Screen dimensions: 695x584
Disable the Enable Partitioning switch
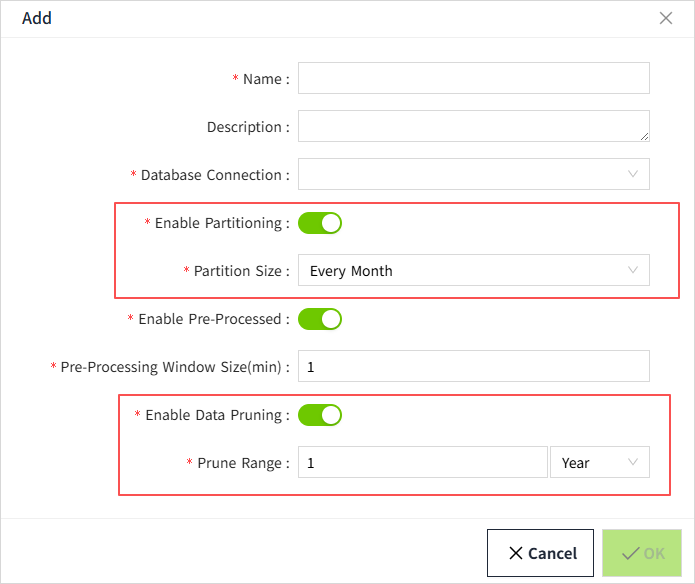tap(320, 222)
